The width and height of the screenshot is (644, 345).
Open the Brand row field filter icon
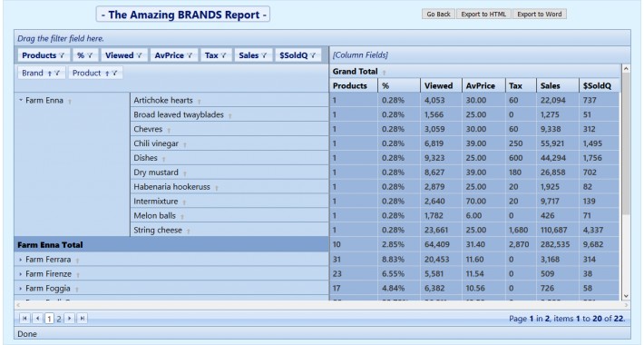[57, 74]
